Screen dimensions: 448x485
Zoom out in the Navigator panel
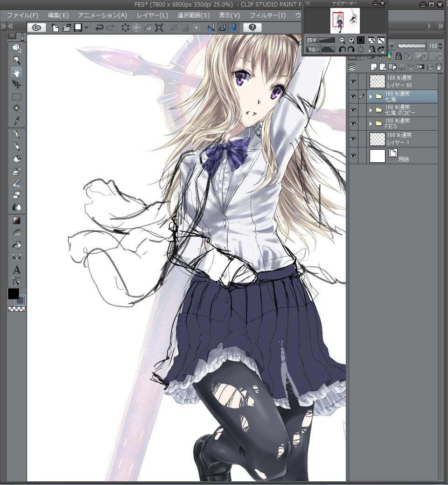coord(342,40)
